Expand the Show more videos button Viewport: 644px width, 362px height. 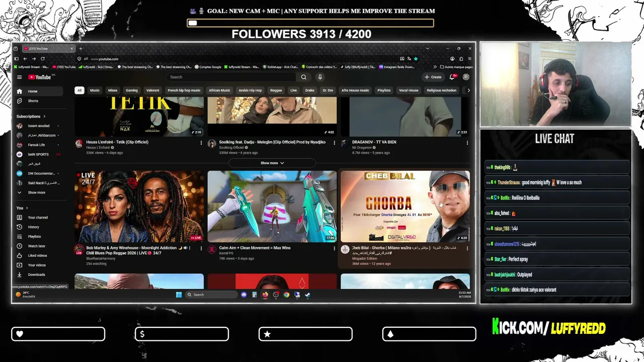272,163
